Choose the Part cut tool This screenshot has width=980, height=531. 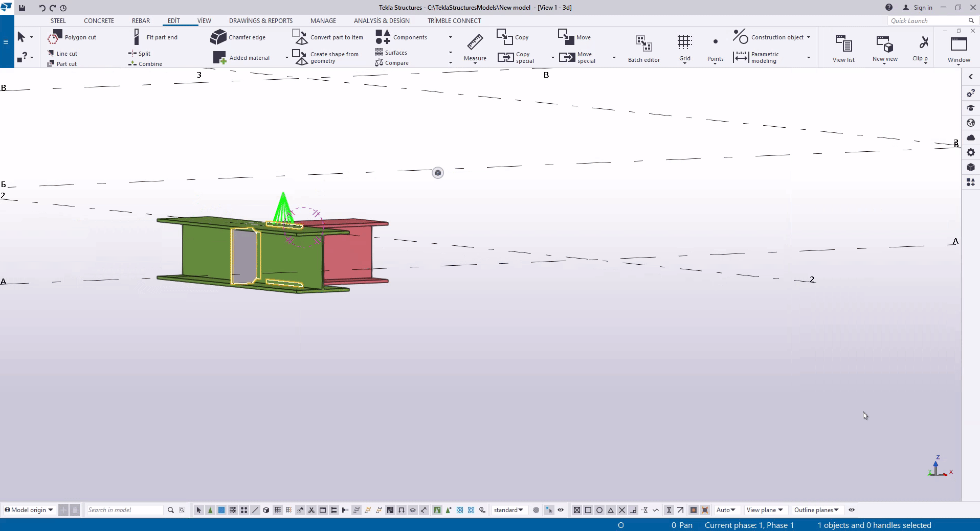click(x=62, y=64)
